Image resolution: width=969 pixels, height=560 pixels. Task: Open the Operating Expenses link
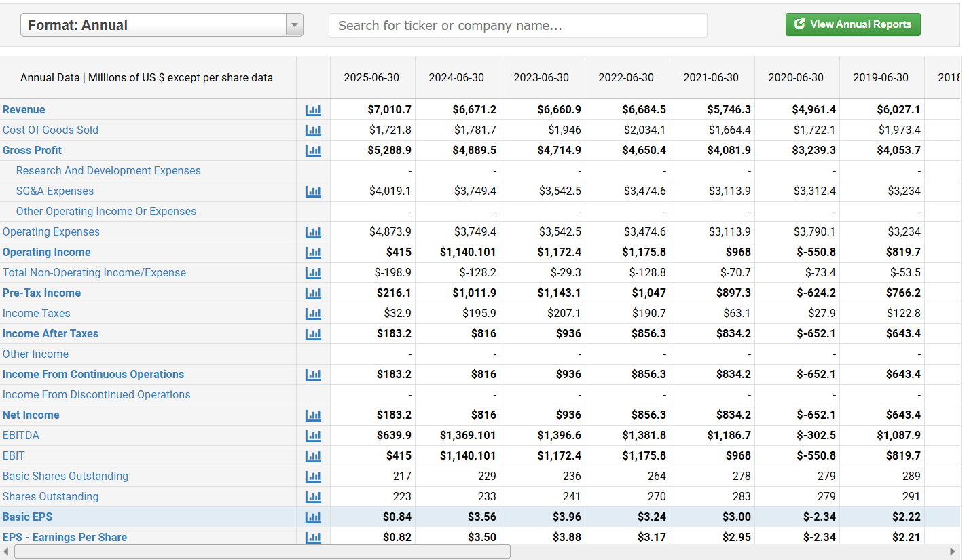(x=51, y=231)
